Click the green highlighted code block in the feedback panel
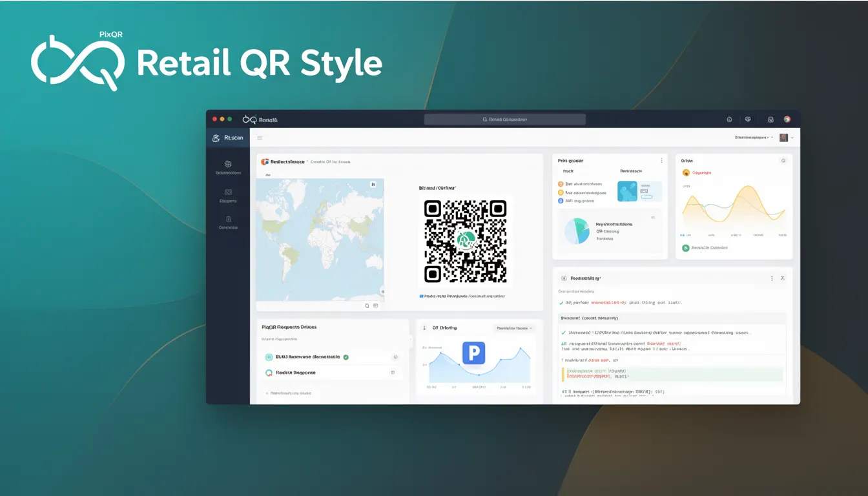 point(672,374)
